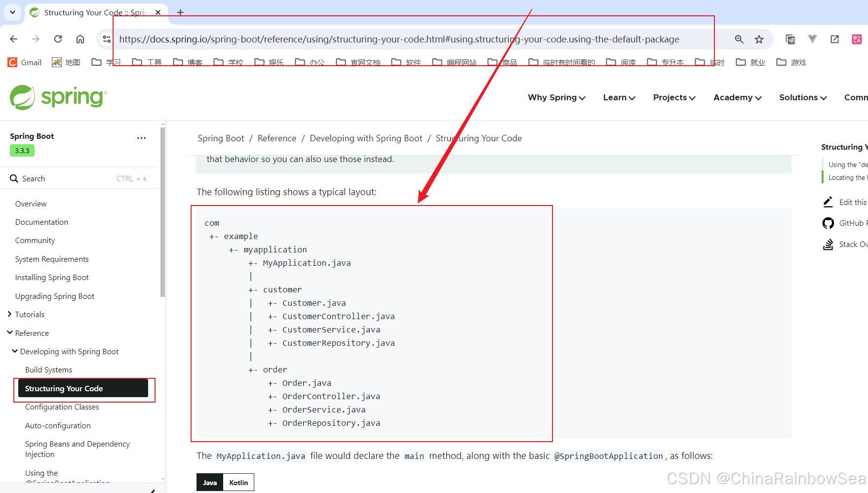The image size is (868, 493).
Task: Select the Java code tab
Action: [x=210, y=482]
